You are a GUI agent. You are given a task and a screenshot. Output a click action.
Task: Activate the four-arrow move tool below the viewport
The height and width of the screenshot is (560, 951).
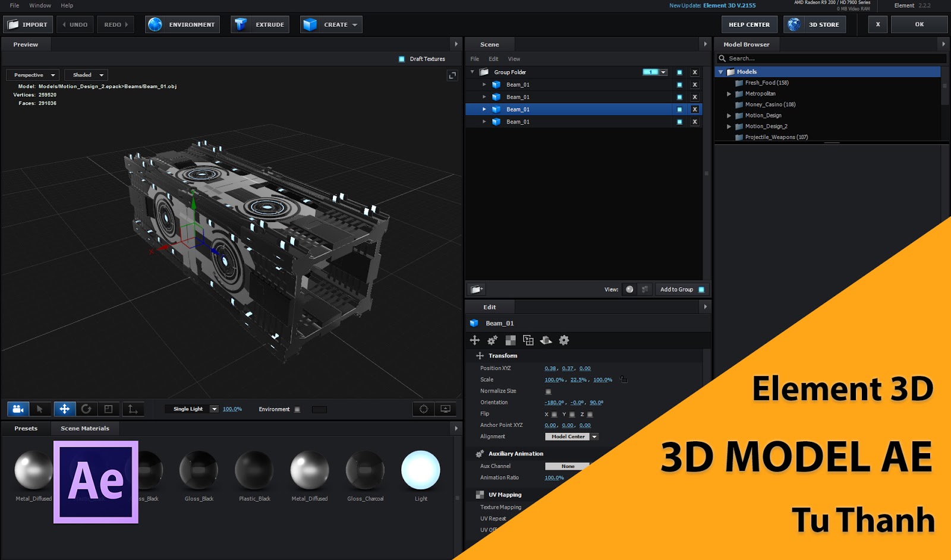pyautogui.click(x=64, y=409)
